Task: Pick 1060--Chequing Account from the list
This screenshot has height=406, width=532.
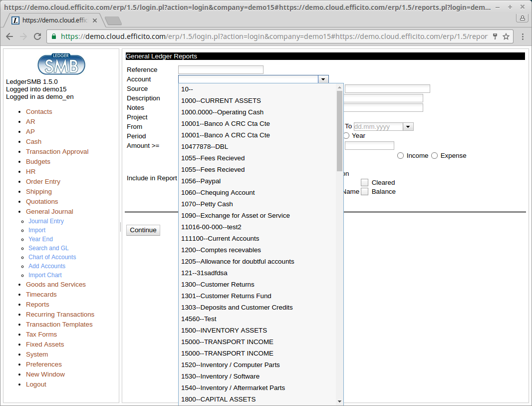Action: click(x=218, y=193)
